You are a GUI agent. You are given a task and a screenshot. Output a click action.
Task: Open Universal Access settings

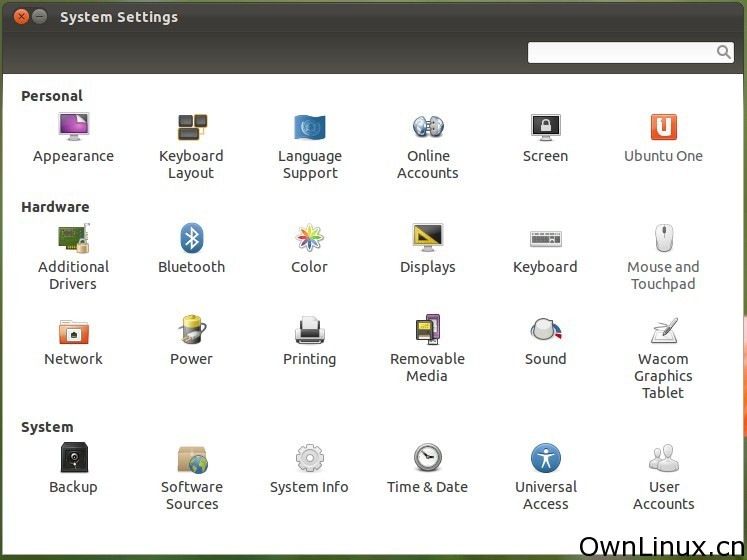[545, 459]
